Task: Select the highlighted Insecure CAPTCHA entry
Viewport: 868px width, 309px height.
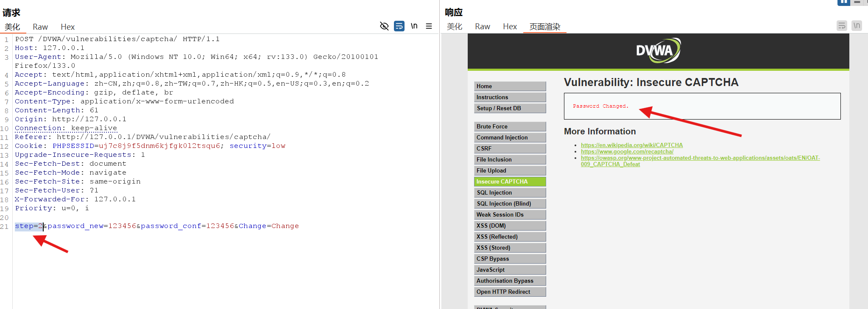Action: click(x=510, y=181)
